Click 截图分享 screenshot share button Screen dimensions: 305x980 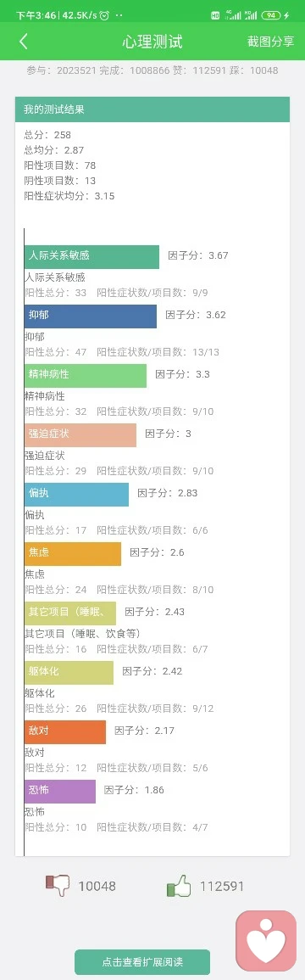271,42
